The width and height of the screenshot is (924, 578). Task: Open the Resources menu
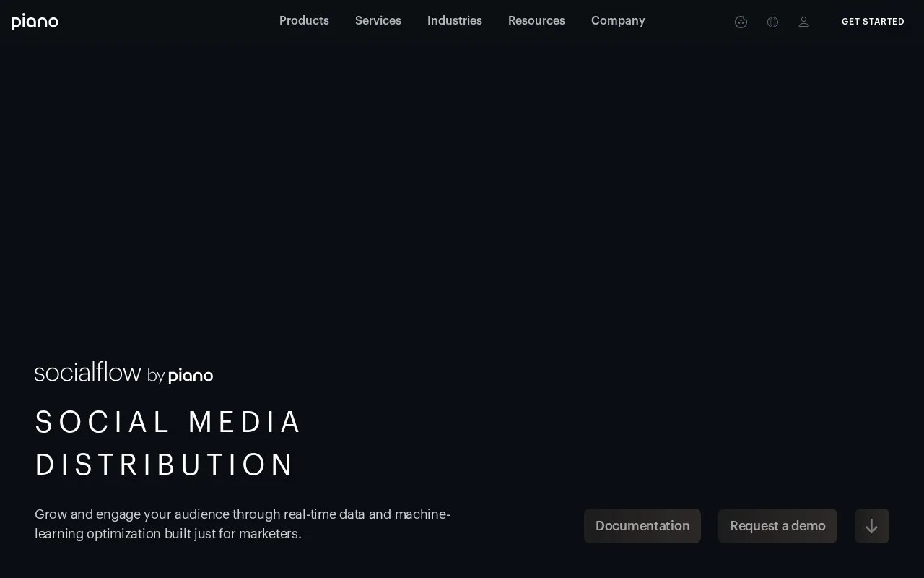[536, 21]
